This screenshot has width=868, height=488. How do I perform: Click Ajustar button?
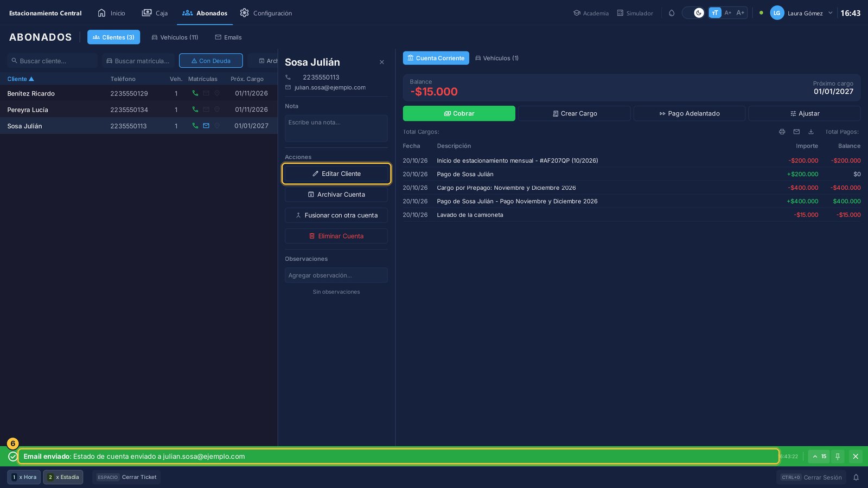click(x=805, y=113)
